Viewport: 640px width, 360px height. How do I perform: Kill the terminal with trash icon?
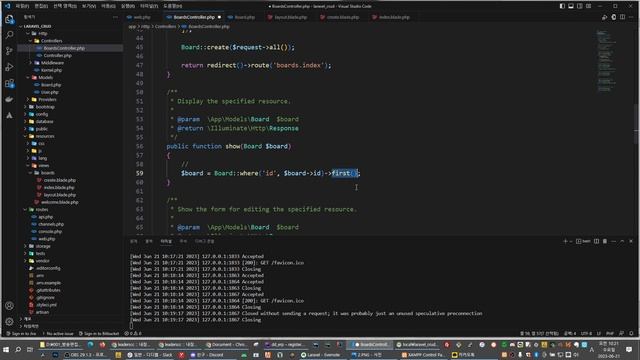point(605,241)
